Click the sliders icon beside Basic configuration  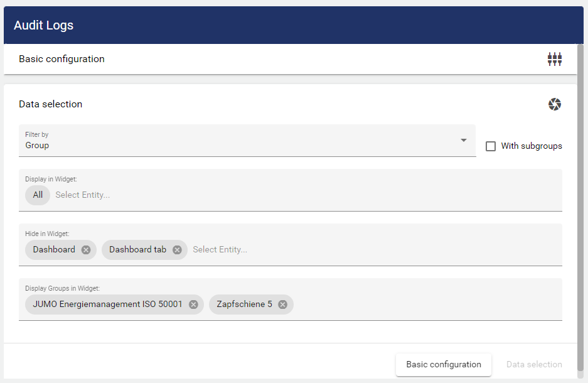[x=554, y=60]
